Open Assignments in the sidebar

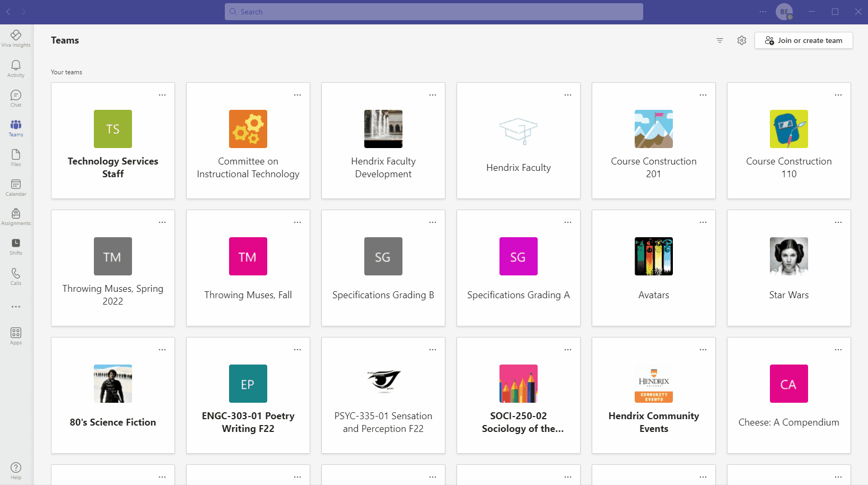tap(16, 216)
